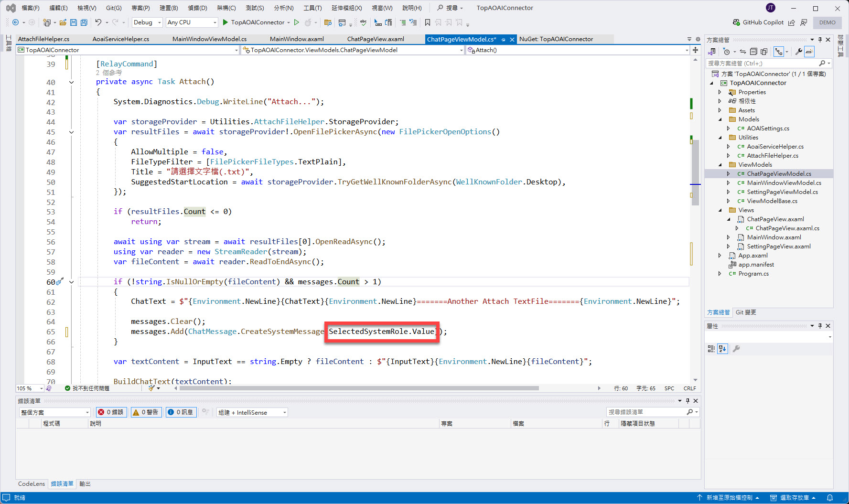
Task: Click 新增至原始檔控制 in the status bar
Action: pos(729,498)
